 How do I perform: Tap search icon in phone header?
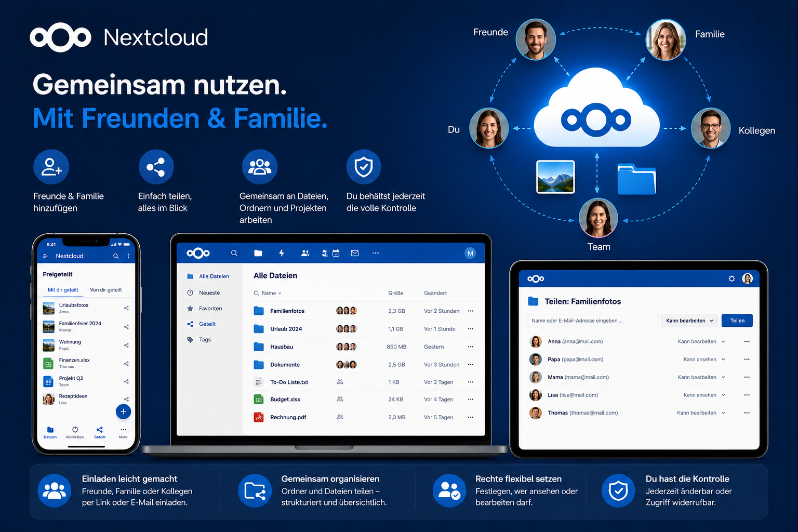click(x=116, y=256)
